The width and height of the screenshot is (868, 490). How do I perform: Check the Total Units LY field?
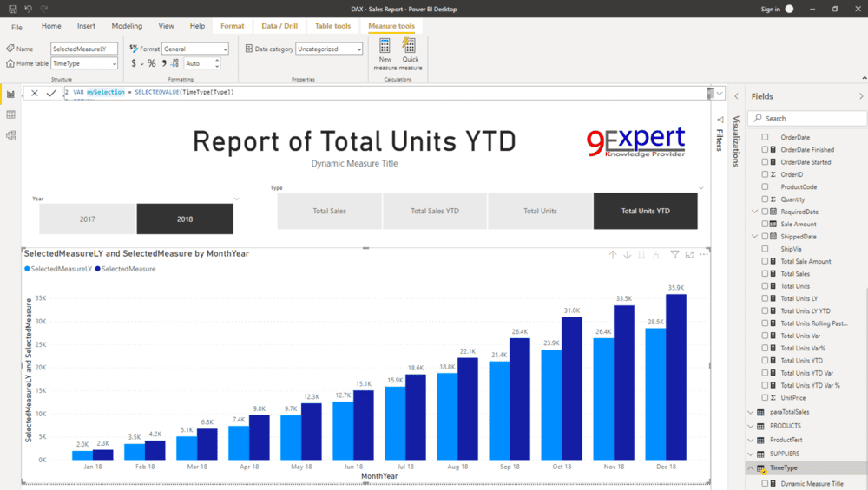[x=765, y=298]
